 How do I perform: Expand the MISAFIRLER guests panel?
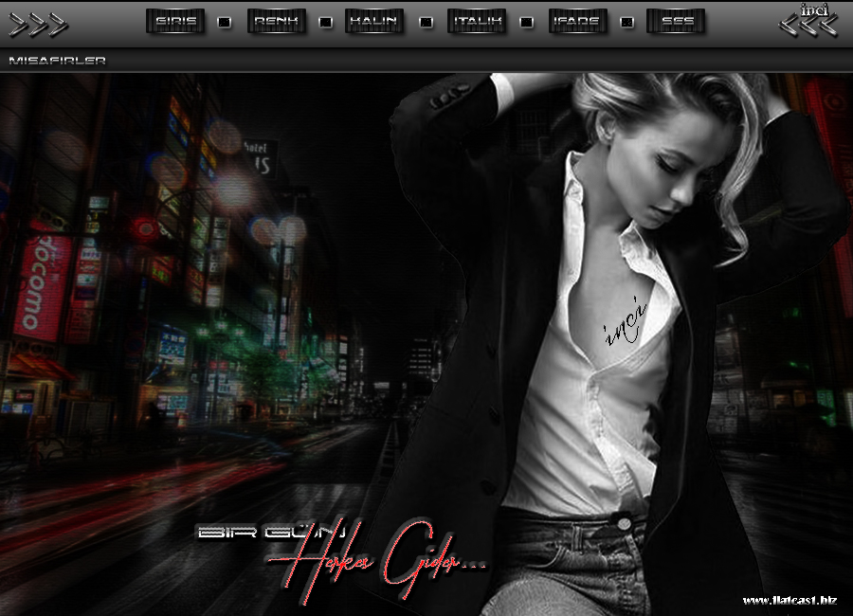point(57,61)
